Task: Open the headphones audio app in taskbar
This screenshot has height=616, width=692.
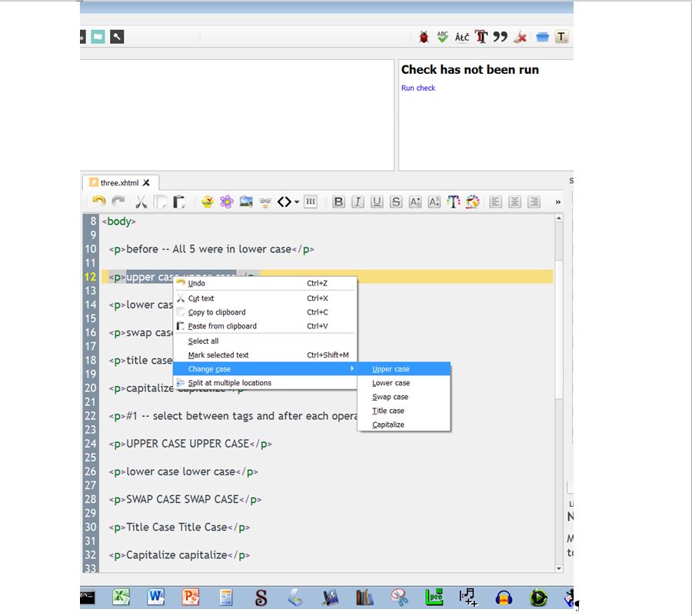Action: (504, 598)
